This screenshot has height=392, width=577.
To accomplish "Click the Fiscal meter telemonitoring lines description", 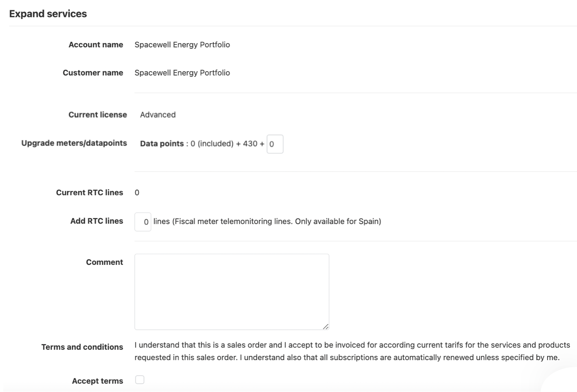I will 267,221.
